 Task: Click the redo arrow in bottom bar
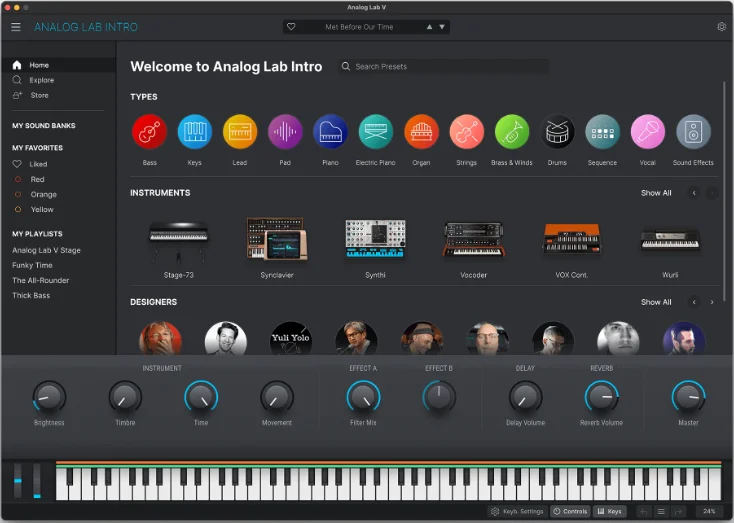(x=678, y=512)
